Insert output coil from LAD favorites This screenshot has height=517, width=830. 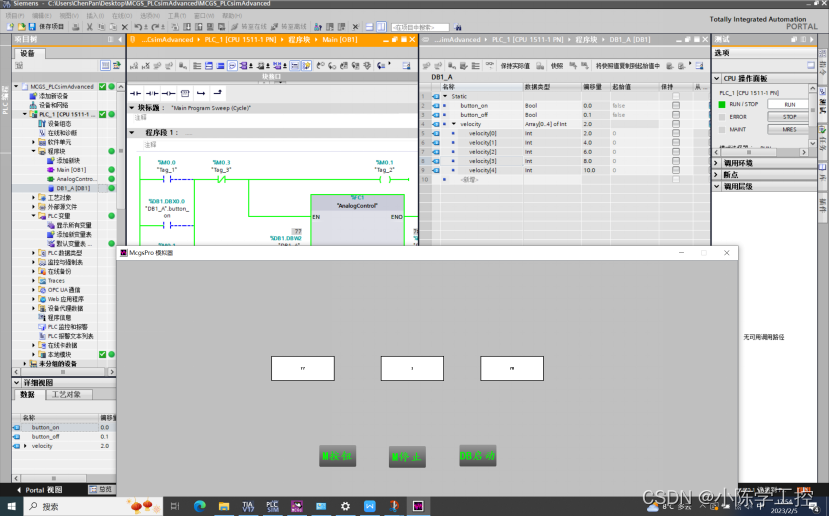coord(168,93)
